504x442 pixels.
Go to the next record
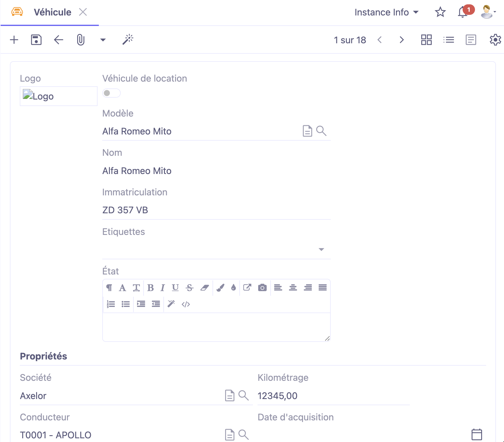click(401, 40)
